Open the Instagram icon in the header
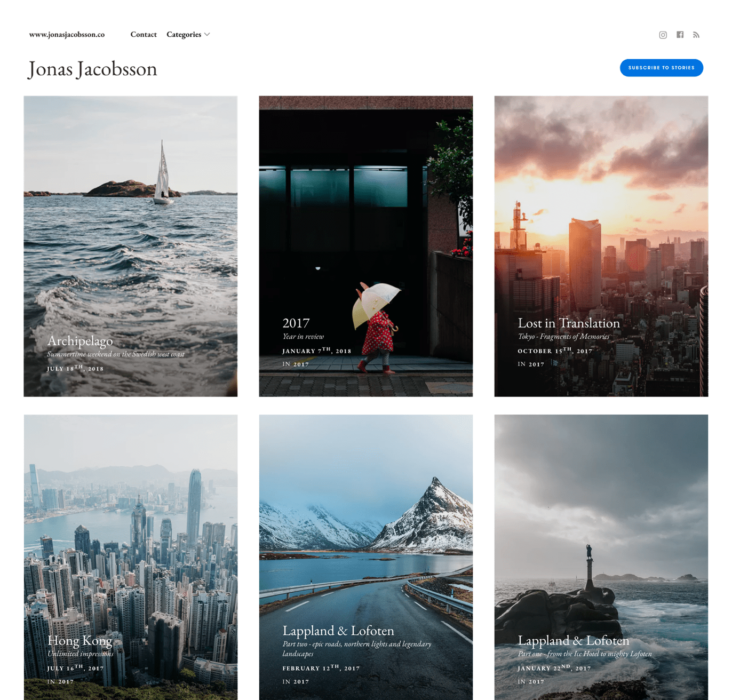 pos(663,34)
